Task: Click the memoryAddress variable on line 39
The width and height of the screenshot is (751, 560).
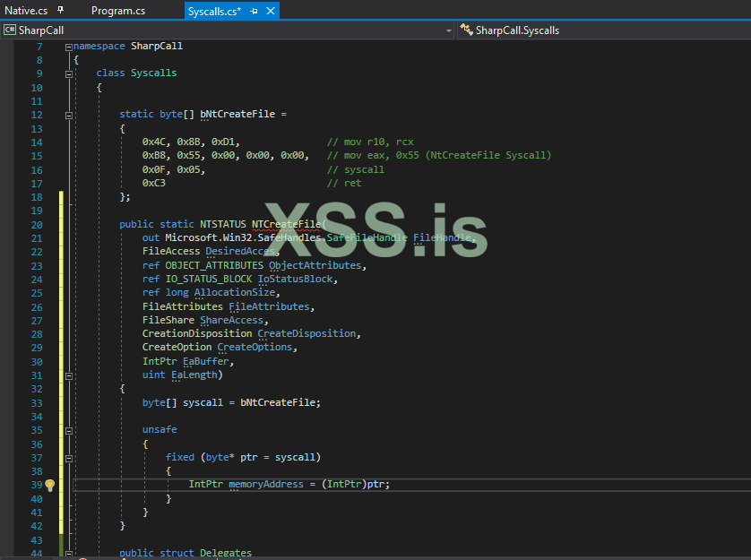Action: click(266, 485)
